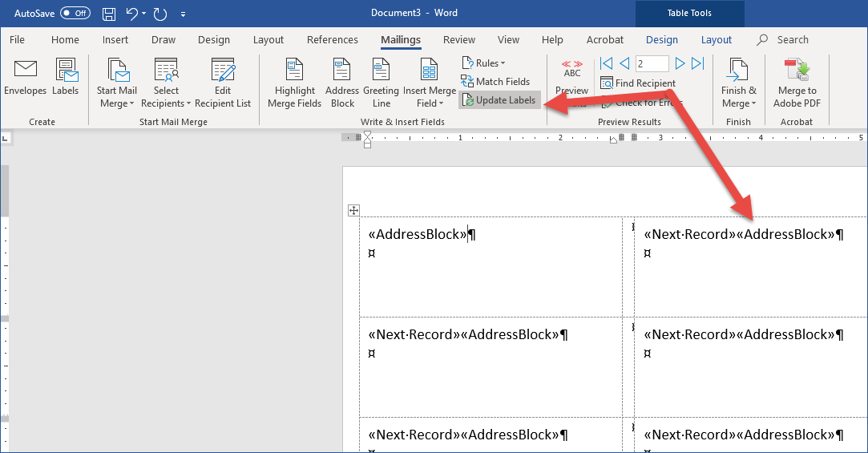
Task: Click the tab selector at ruler corner
Action: click(6, 138)
